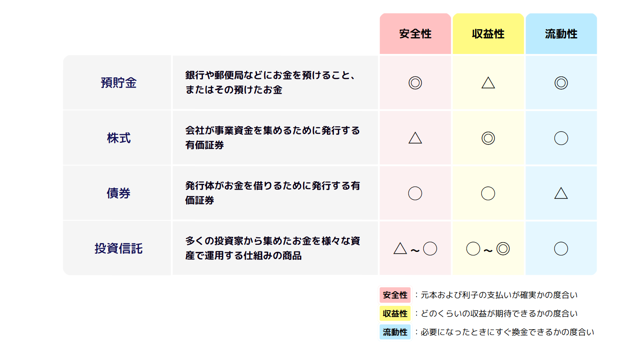Click the circle in 株式 流動性 cell

(561, 138)
